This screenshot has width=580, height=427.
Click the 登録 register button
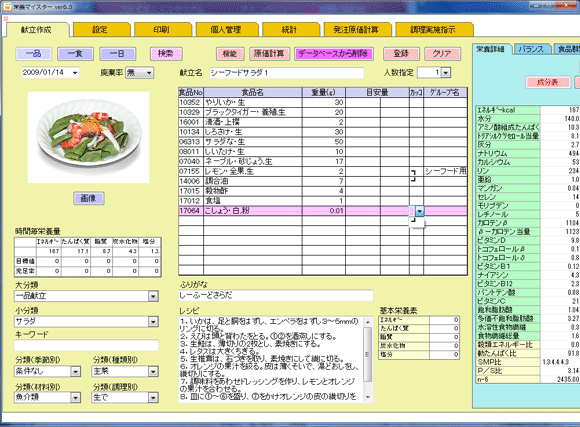pyautogui.click(x=401, y=54)
